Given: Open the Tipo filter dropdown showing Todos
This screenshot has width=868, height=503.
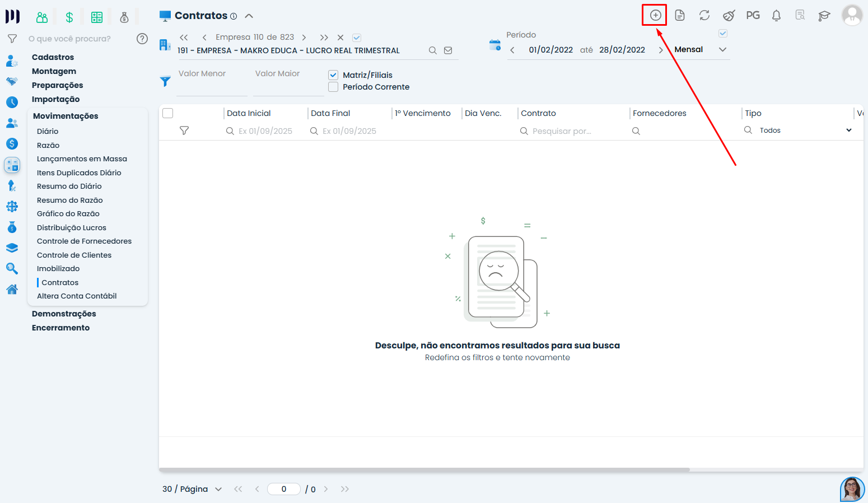Looking at the screenshot, I should [x=806, y=131].
